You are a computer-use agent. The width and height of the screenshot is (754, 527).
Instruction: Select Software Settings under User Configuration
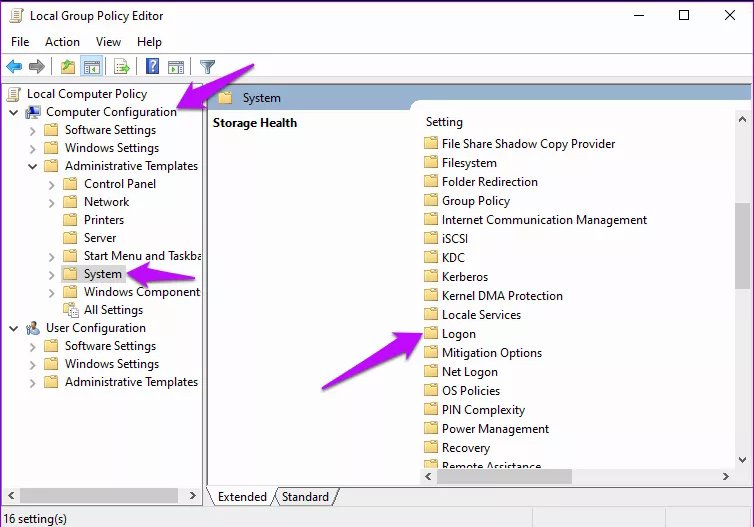pos(110,346)
